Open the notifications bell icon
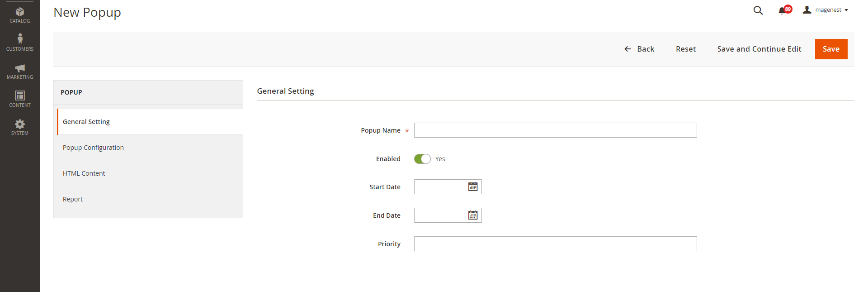 (x=782, y=10)
